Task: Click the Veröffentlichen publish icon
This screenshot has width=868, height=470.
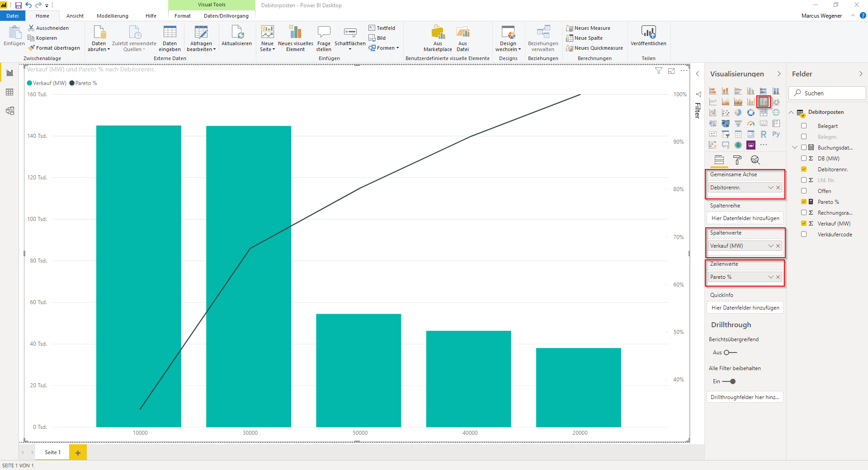Action: tap(648, 32)
